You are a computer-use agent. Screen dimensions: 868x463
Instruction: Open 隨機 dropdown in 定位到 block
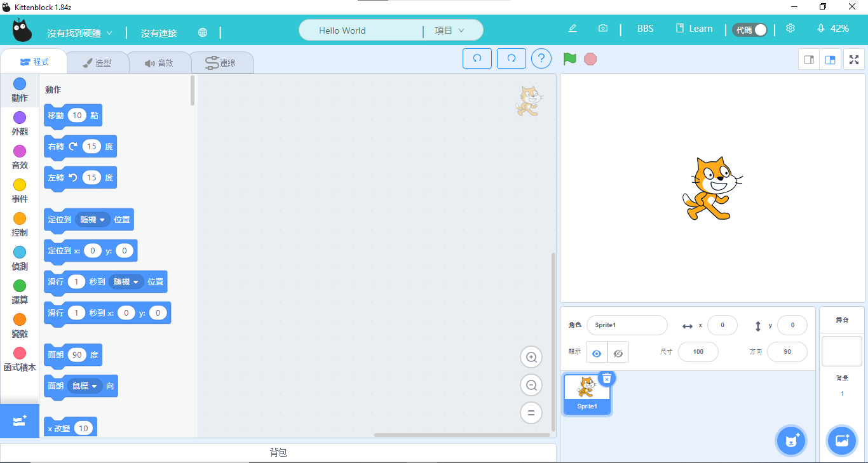(x=93, y=220)
